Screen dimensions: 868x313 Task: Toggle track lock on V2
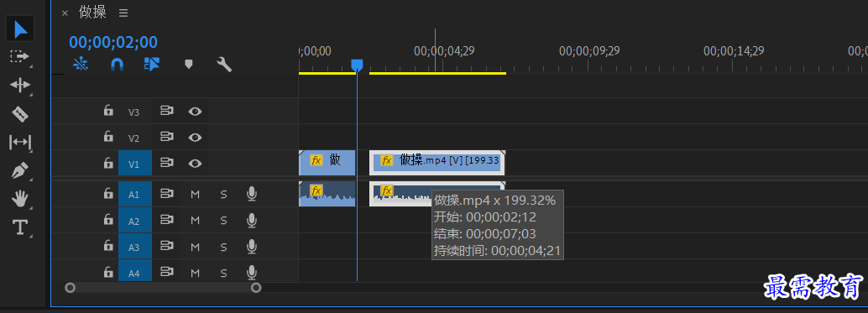[108, 137]
